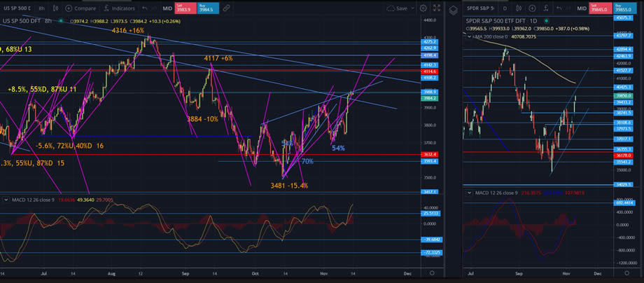Viewport: 644px width, 283px height.
Task: Click the layers icon above right chart
Action: (453, 8)
